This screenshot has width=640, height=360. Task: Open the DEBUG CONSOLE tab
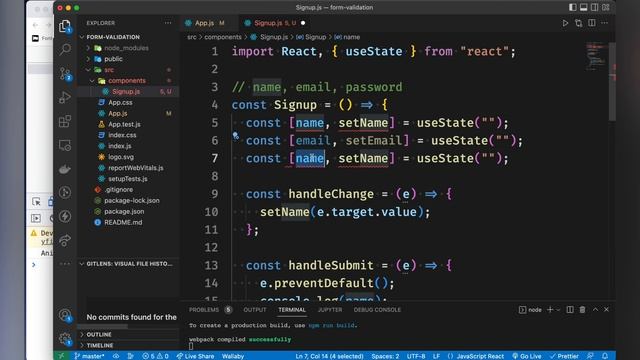pos(377,310)
